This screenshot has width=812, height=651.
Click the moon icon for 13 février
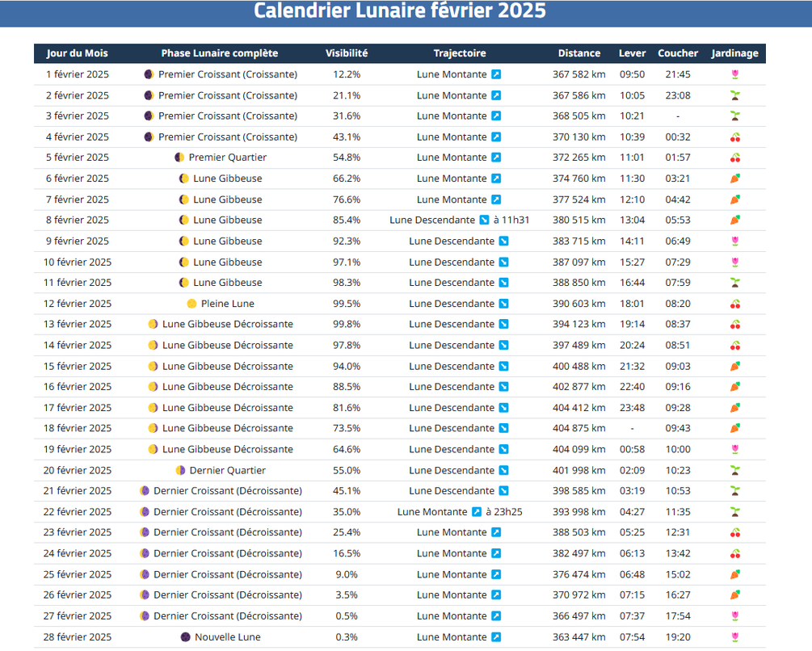153,325
